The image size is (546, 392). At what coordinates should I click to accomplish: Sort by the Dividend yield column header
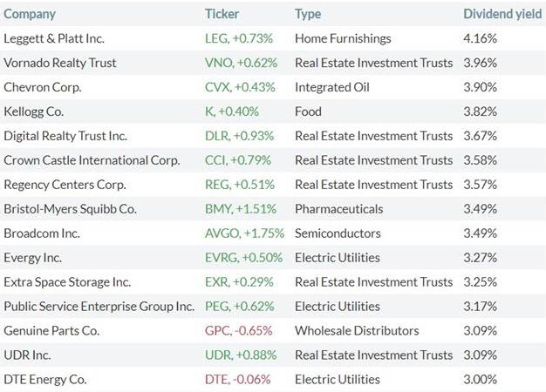(x=502, y=14)
